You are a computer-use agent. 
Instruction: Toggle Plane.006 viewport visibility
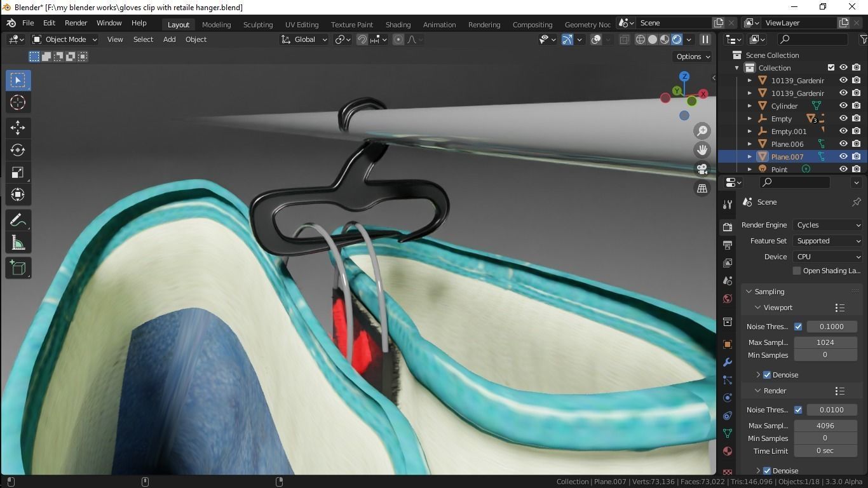[844, 144]
